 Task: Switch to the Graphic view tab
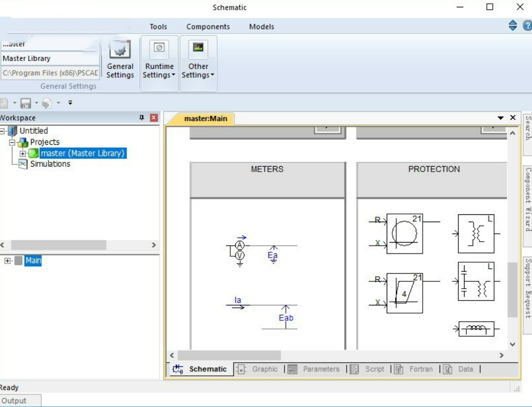(258, 369)
